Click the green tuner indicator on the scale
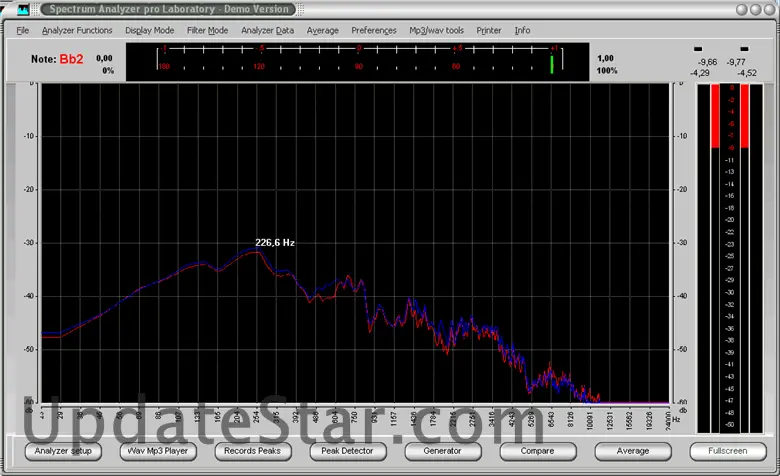The image size is (780, 476). [x=550, y=64]
